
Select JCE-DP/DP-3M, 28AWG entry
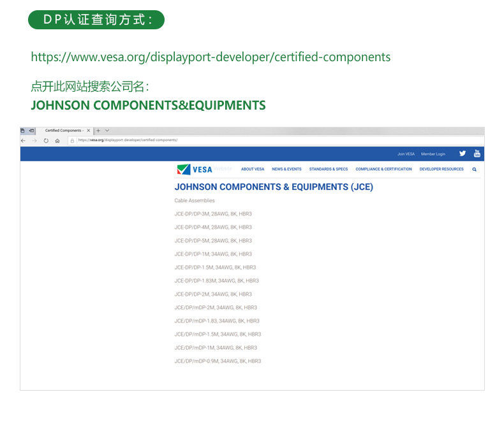point(213,214)
